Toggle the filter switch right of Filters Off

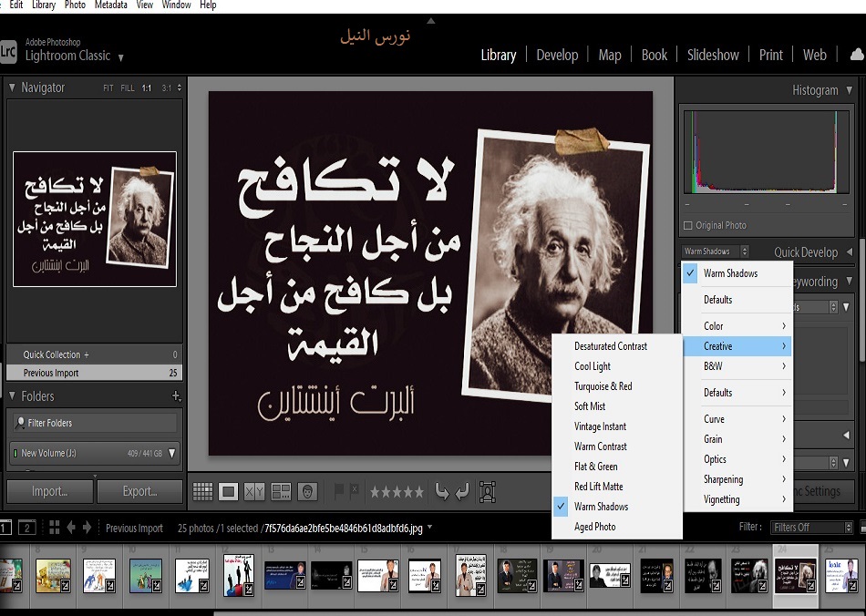862,528
